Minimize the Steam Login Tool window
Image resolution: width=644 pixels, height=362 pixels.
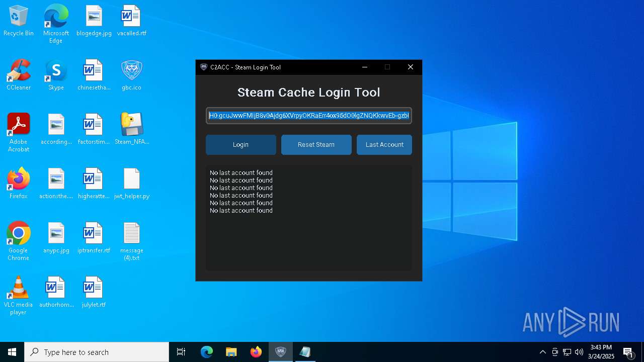click(365, 67)
